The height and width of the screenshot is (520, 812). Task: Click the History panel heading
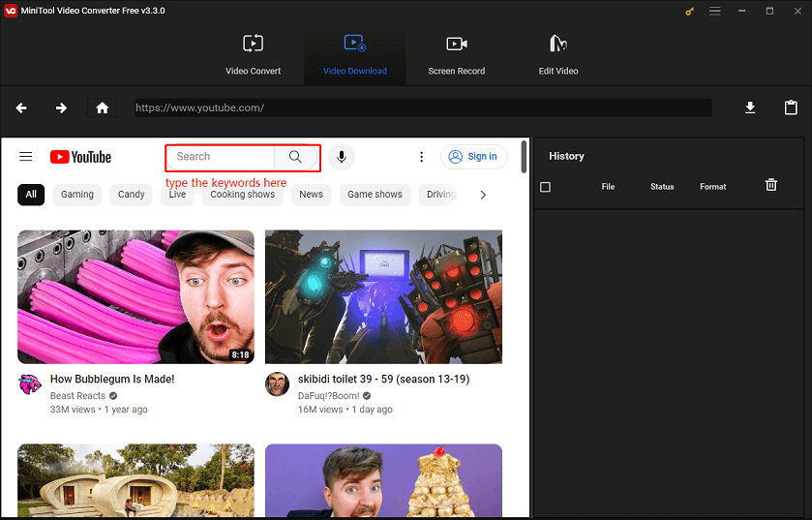click(x=566, y=156)
